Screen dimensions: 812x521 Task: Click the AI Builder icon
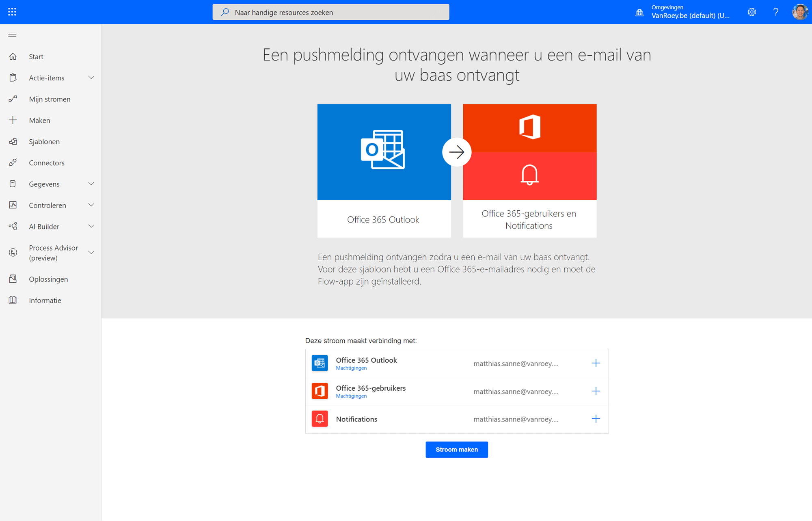coord(13,226)
